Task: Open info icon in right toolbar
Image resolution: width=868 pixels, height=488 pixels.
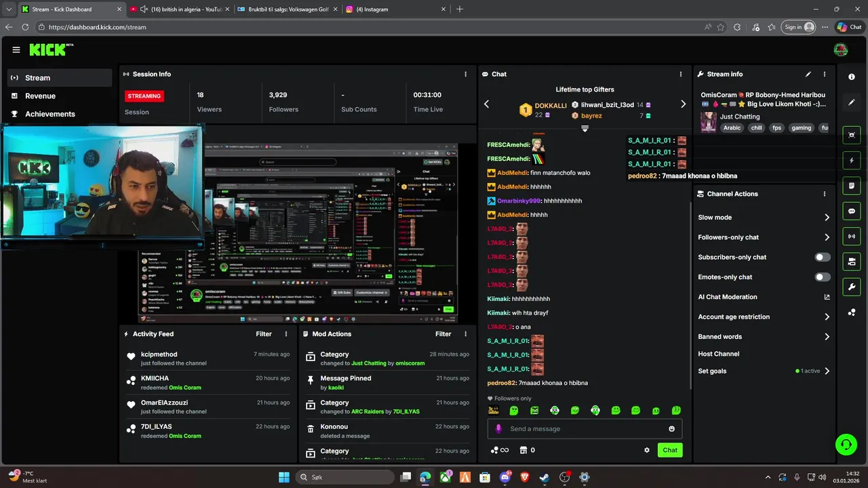Action: (852, 77)
